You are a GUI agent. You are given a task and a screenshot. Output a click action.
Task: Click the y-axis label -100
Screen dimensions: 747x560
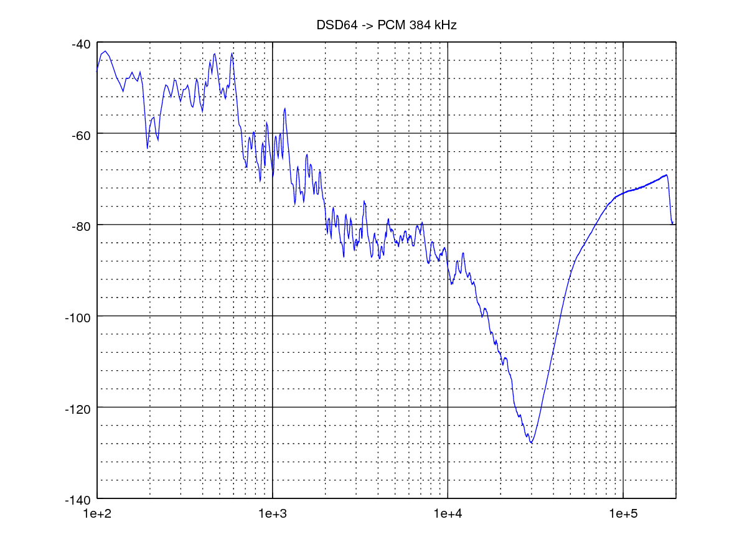tap(78, 317)
